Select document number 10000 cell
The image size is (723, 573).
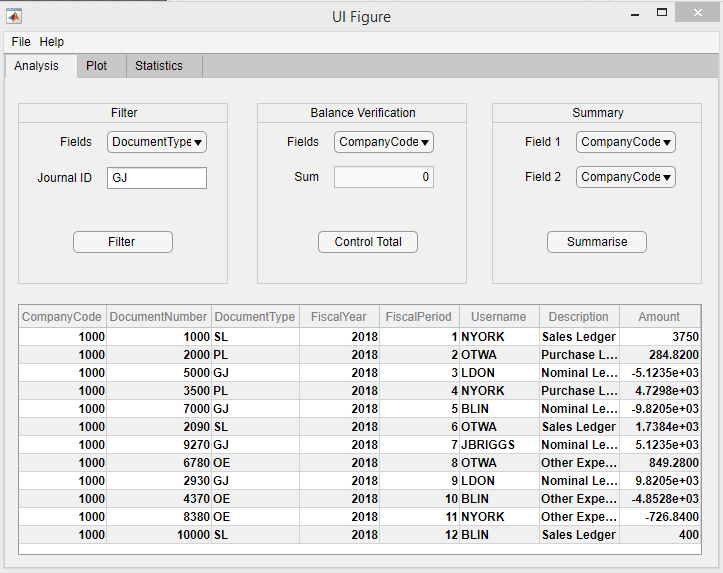click(x=159, y=535)
